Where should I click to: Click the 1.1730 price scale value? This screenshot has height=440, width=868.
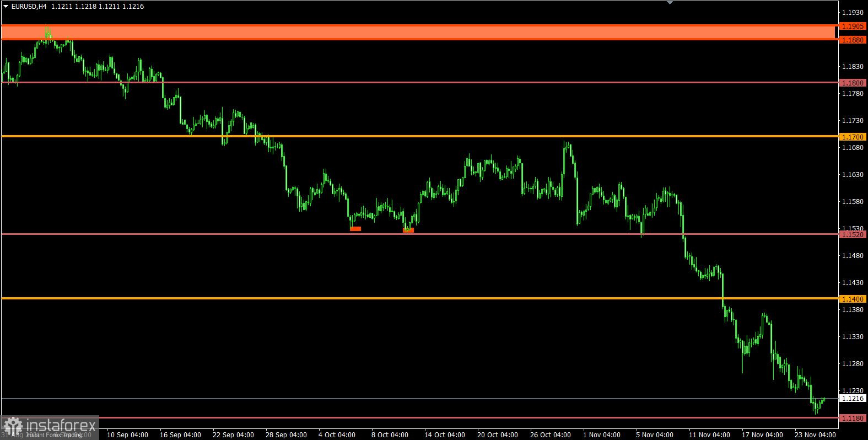pyautogui.click(x=853, y=120)
